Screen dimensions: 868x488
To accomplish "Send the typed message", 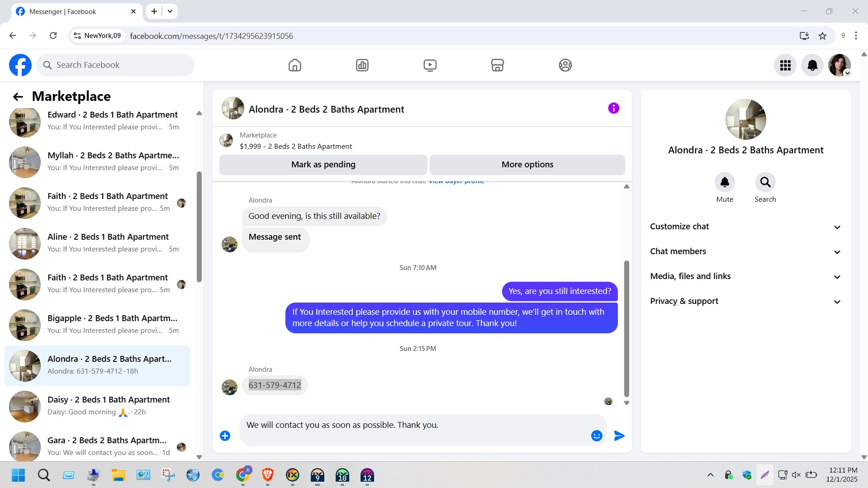I will [619, 436].
